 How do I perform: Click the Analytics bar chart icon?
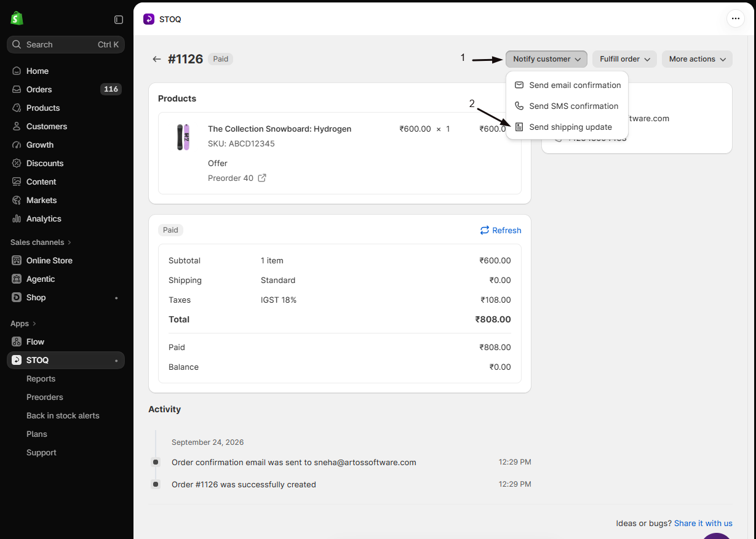(x=17, y=218)
